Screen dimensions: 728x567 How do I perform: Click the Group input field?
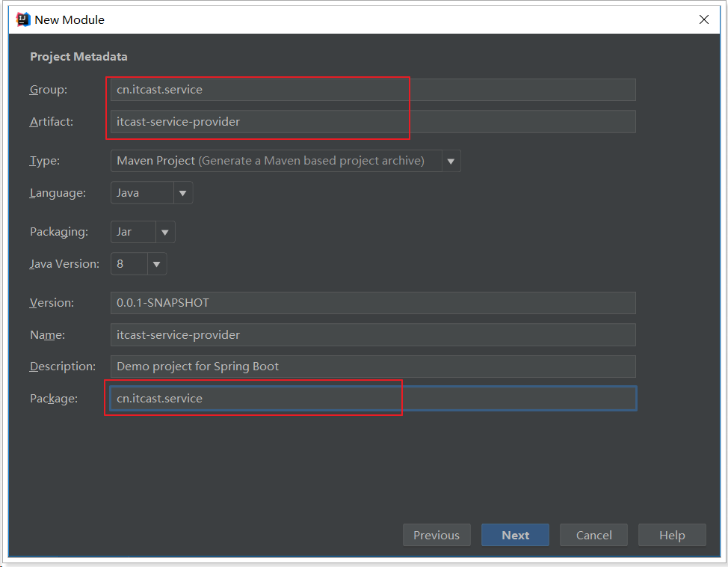(x=372, y=90)
